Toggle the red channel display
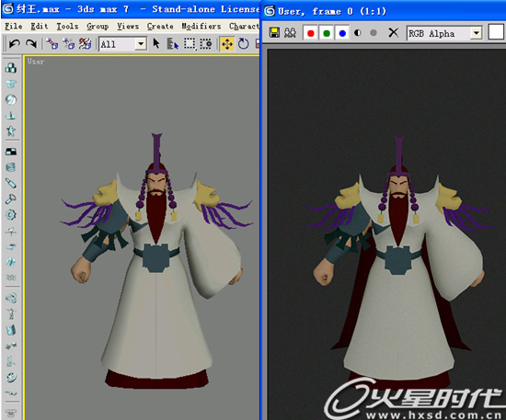The width and height of the screenshot is (506, 420). tap(310, 33)
